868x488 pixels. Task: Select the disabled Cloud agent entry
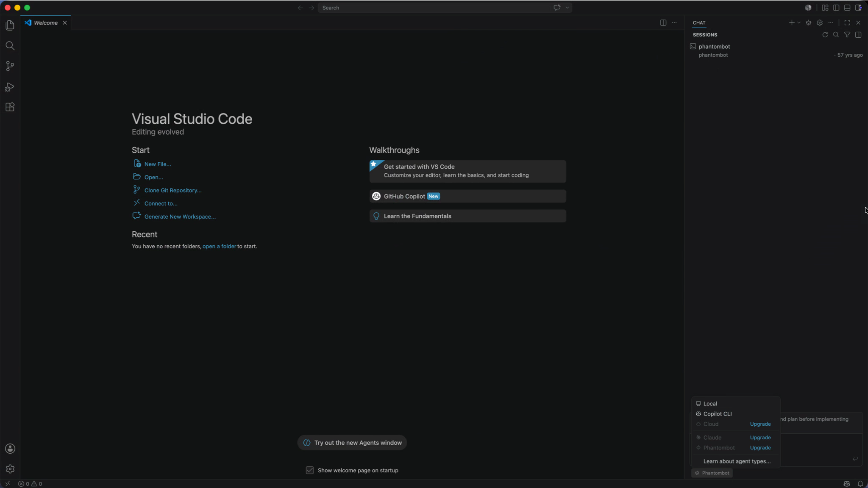click(711, 424)
